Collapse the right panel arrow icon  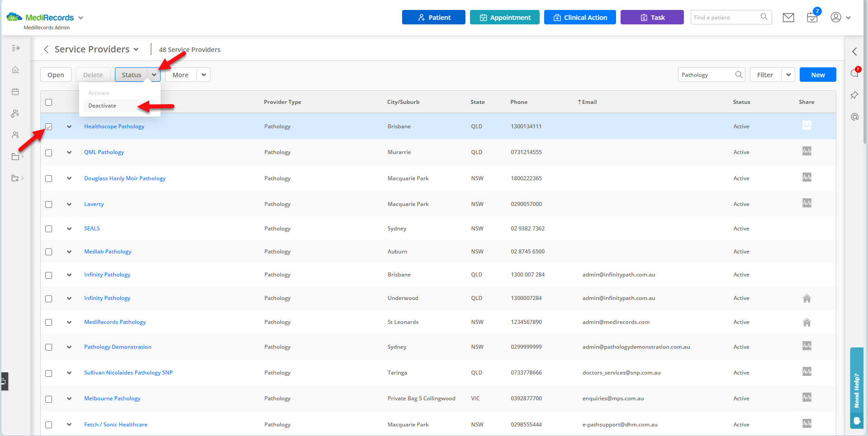[854, 52]
